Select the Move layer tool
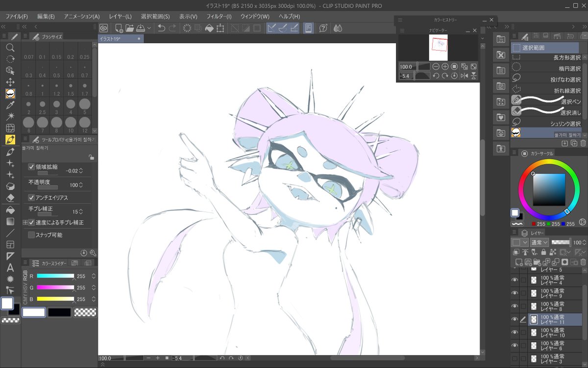This screenshot has height=368, width=588. [10, 82]
